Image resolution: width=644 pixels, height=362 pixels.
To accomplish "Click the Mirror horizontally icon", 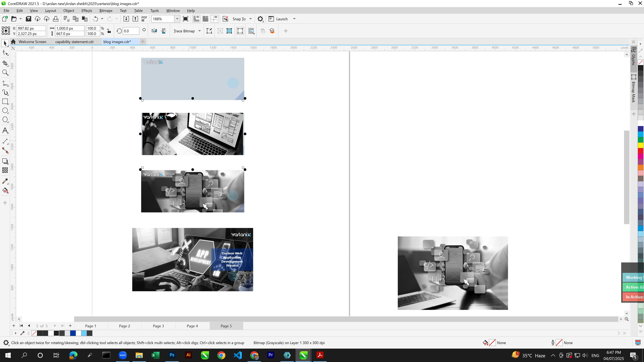I will 154,31.
